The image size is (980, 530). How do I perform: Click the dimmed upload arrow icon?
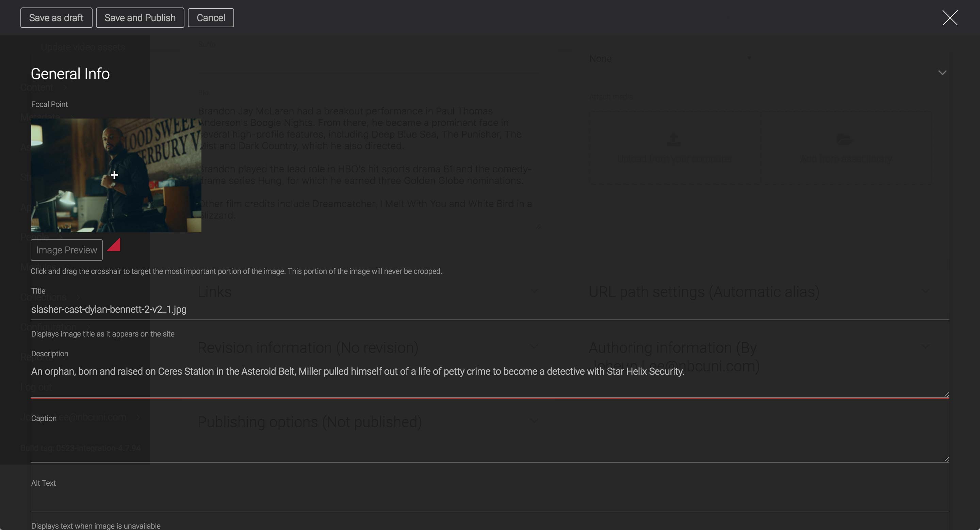coord(674,139)
